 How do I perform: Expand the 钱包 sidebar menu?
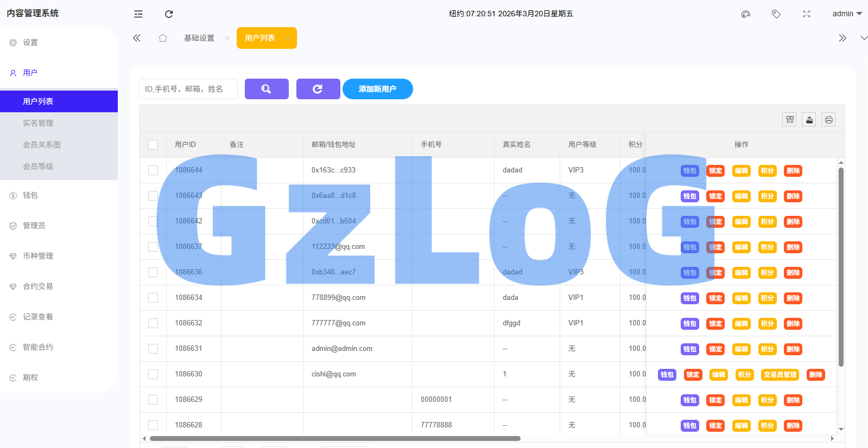pyautogui.click(x=30, y=195)
